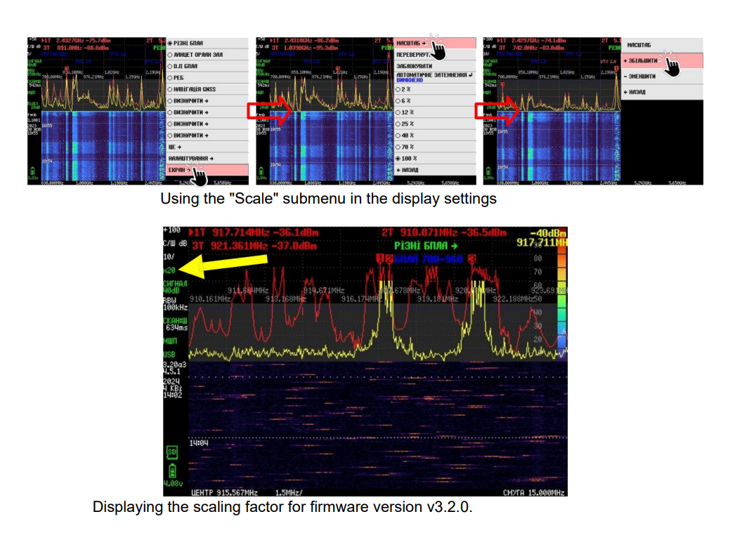
Task: Select marker 1 on the large spectrum
Action: click(380, 260)
